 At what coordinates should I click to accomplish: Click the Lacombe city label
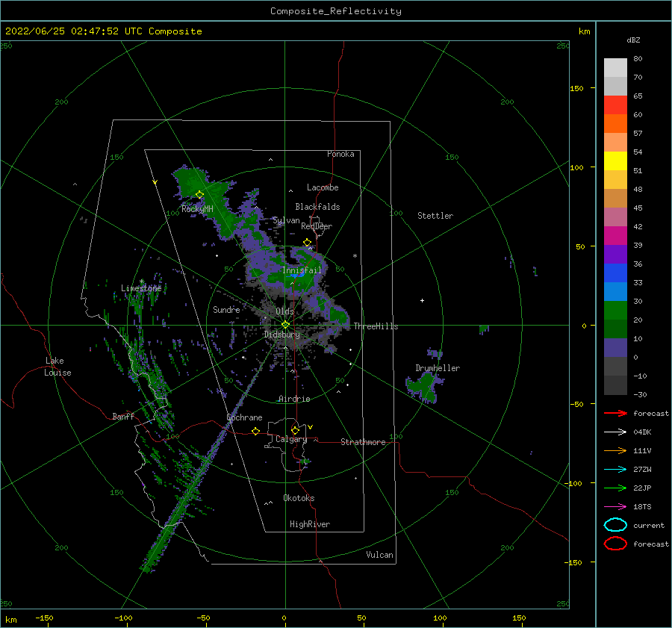323,187
